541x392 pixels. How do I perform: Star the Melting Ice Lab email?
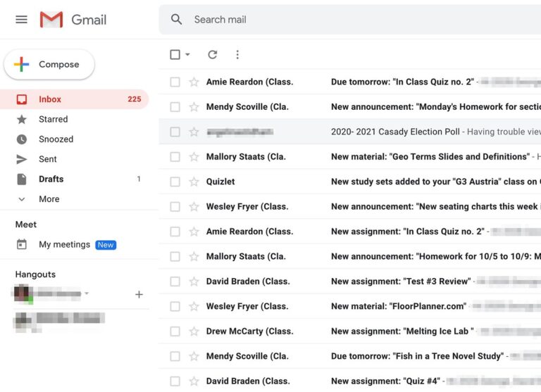pyautogui.click(x=194, y=331)
